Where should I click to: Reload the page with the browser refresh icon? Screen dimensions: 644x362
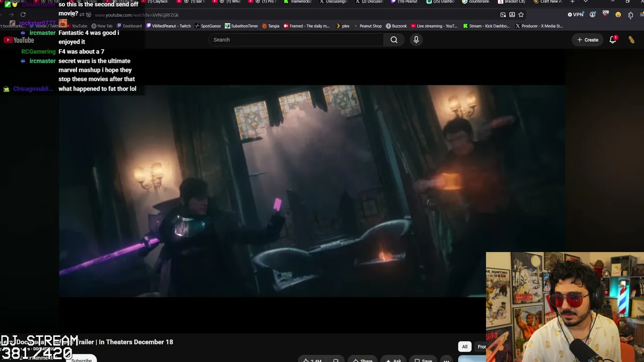pyautogui.click(x=23, y=15)
